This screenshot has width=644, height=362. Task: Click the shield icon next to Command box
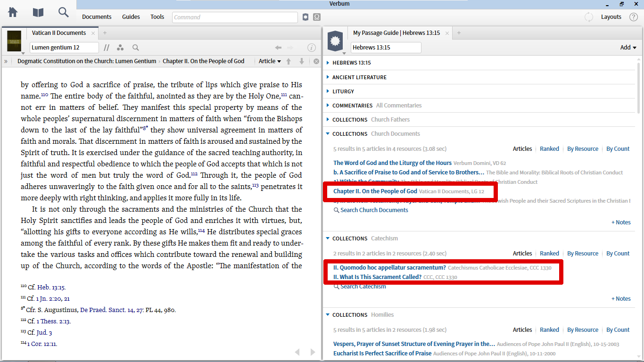[x=305, y=17]
